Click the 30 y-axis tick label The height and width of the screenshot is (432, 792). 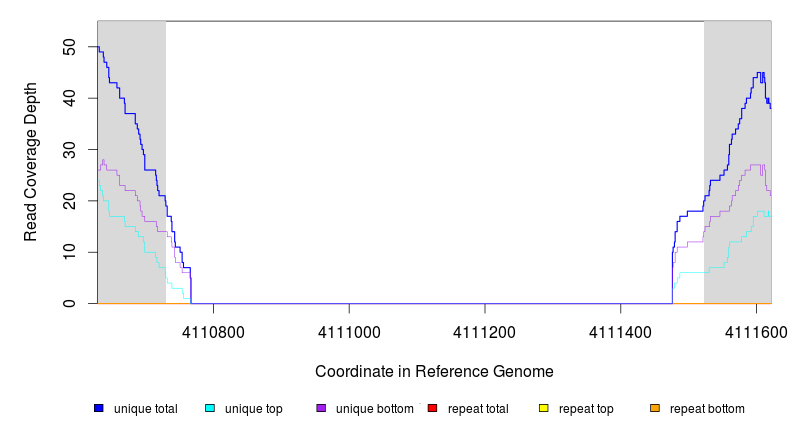[69, 150]
